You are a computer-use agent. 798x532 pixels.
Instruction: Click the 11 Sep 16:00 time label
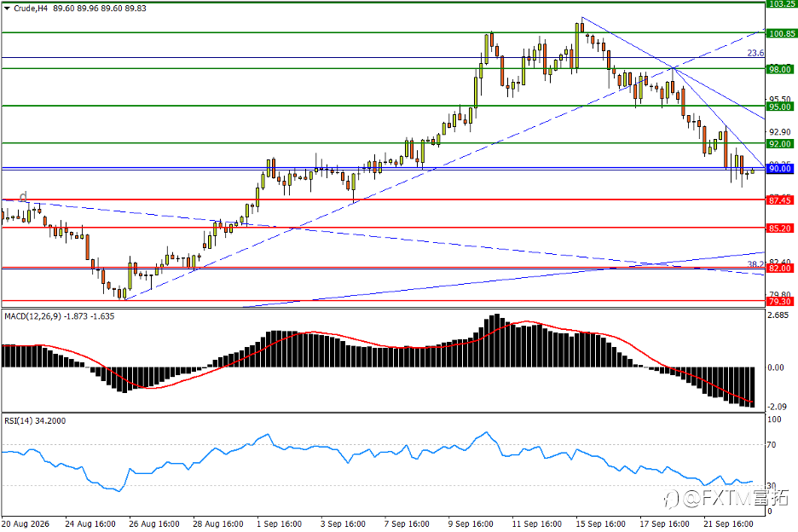(537, 523)
